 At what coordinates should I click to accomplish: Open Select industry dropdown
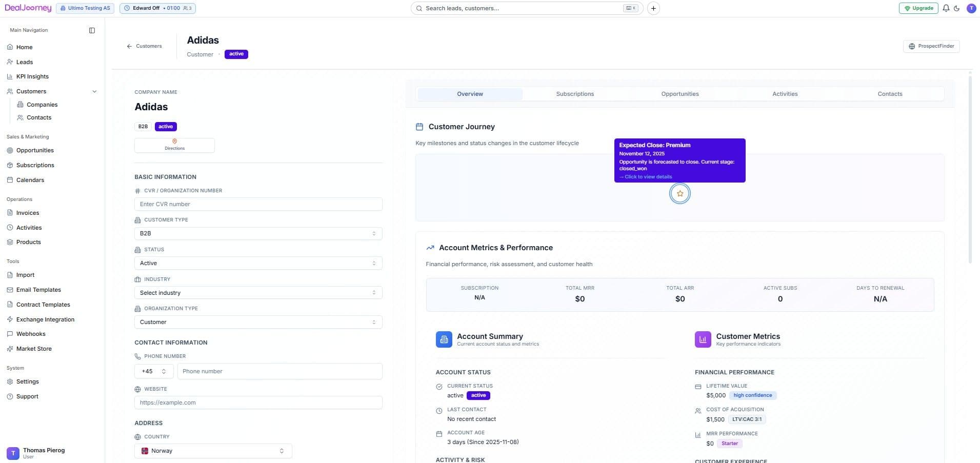click(258, 293)
